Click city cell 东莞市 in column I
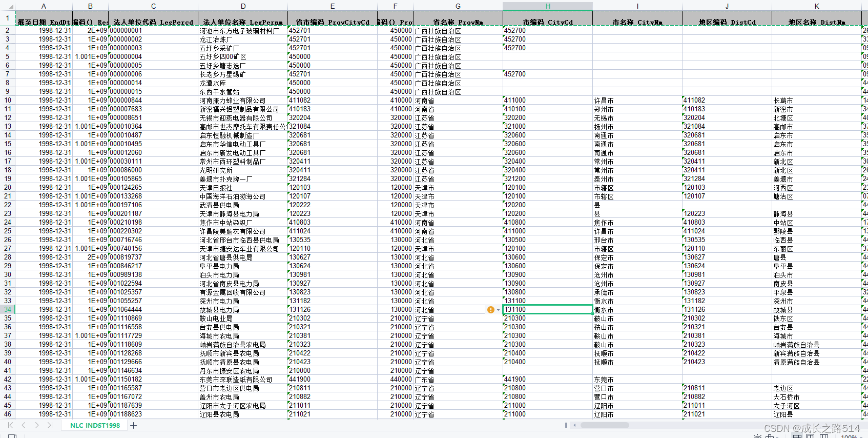Image resolution: width=868 pixels, height=438 pixels. click(637, 380)
